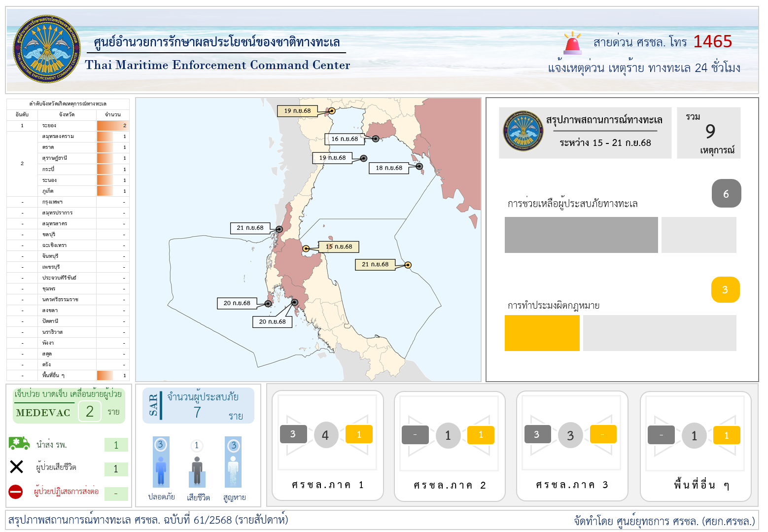Select the 16 ก.ย.68 map marker label

click(345, 139)
